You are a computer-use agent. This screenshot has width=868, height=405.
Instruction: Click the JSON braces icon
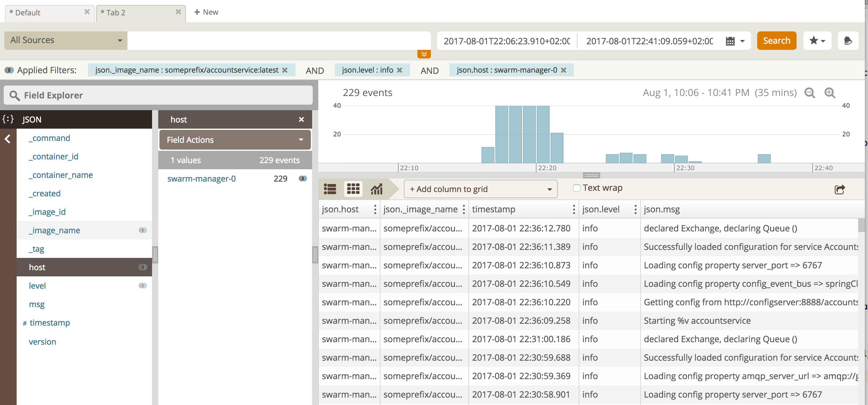(8, 119)
